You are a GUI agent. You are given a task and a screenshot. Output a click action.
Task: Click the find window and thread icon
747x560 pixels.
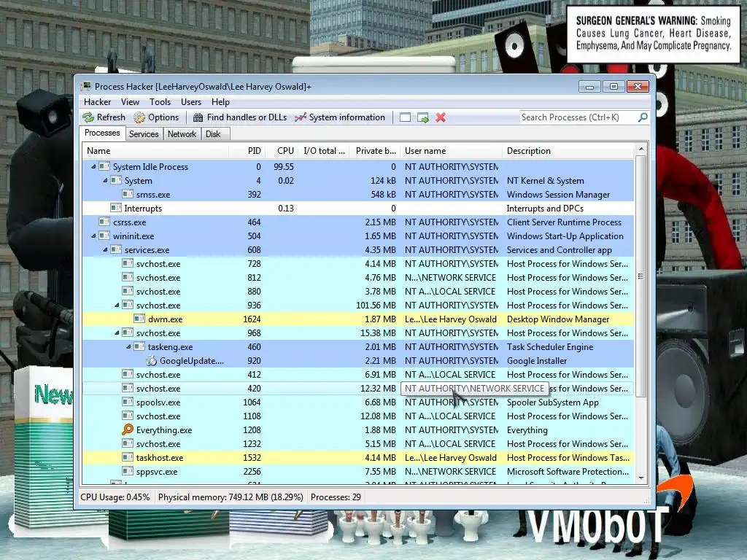(423, 117)
